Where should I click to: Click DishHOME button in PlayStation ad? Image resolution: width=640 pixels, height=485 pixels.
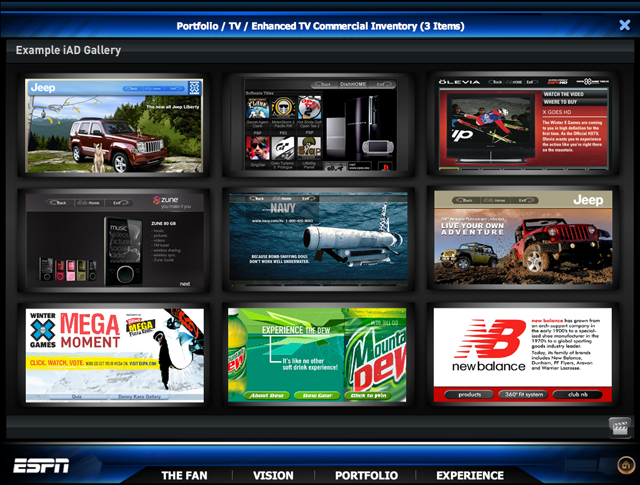[353, 84]
